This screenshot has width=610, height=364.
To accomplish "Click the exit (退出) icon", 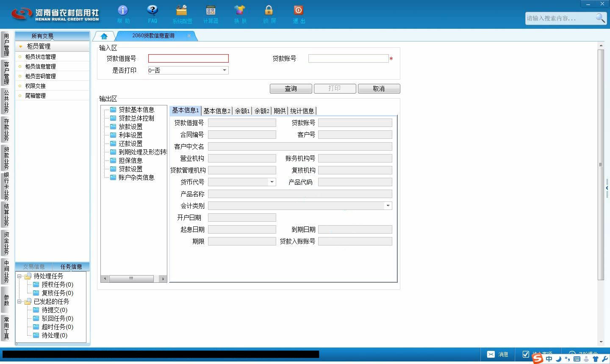I will (299, 10).
